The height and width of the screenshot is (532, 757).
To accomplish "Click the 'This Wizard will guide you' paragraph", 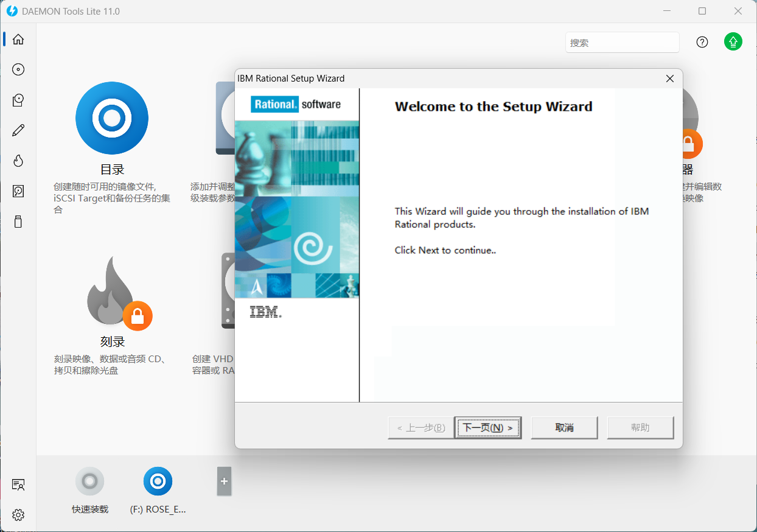I will (x=522, y=218).
